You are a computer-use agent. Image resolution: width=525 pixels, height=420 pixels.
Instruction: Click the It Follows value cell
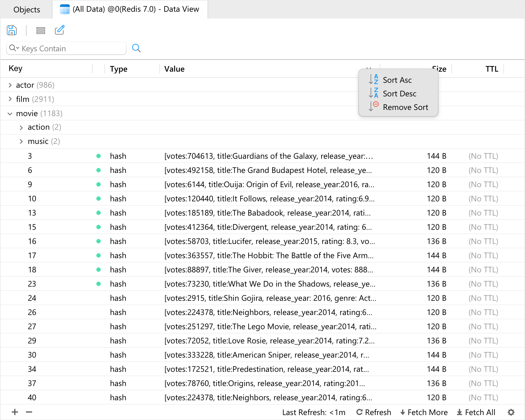tap(269, 199)
